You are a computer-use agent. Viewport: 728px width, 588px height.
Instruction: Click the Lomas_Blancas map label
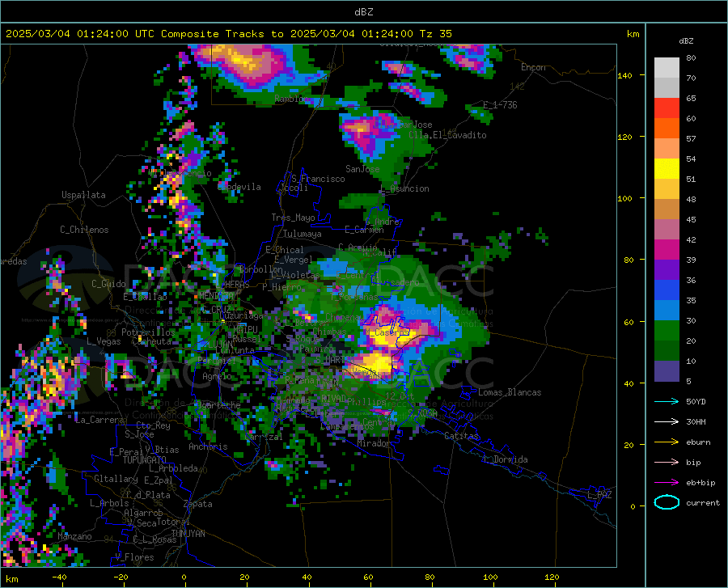click(510, 392)
